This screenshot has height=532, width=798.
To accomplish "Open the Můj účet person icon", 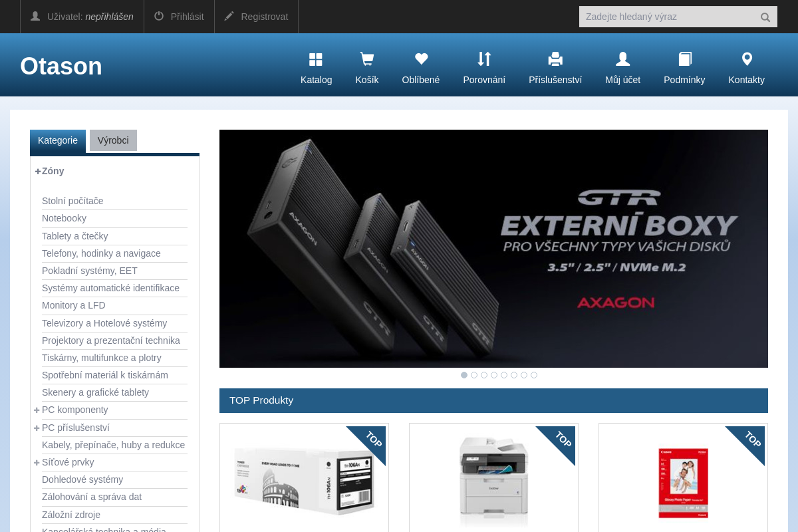I will pos(622,59).
